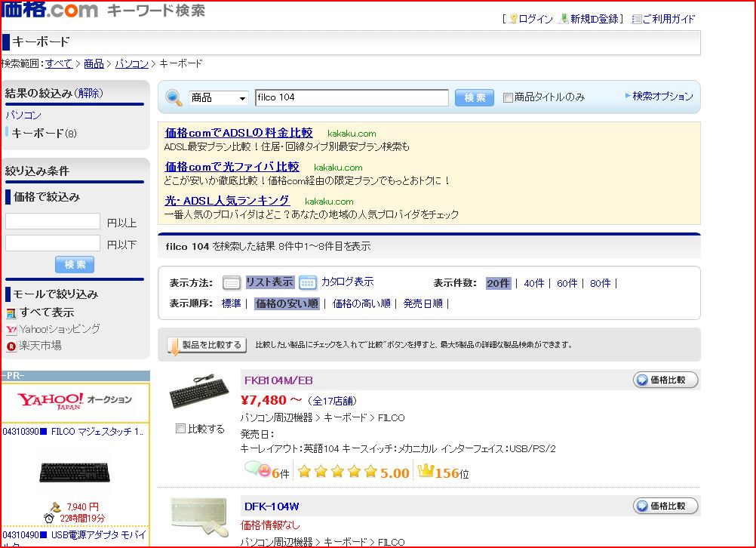Click the minimum price input field
This screenshot has height=548, width=756.
[53, 222]
